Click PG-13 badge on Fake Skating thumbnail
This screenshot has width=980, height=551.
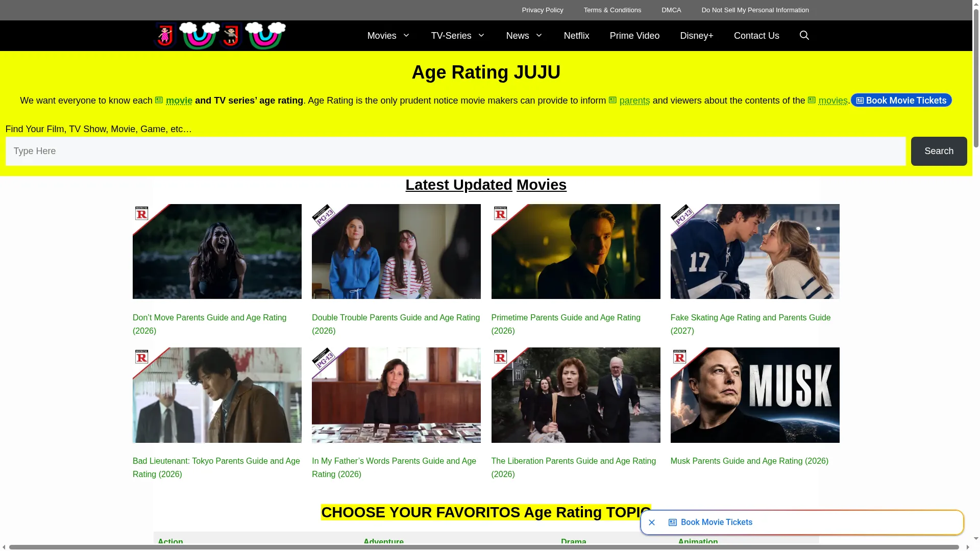click(x=682, y=215)
